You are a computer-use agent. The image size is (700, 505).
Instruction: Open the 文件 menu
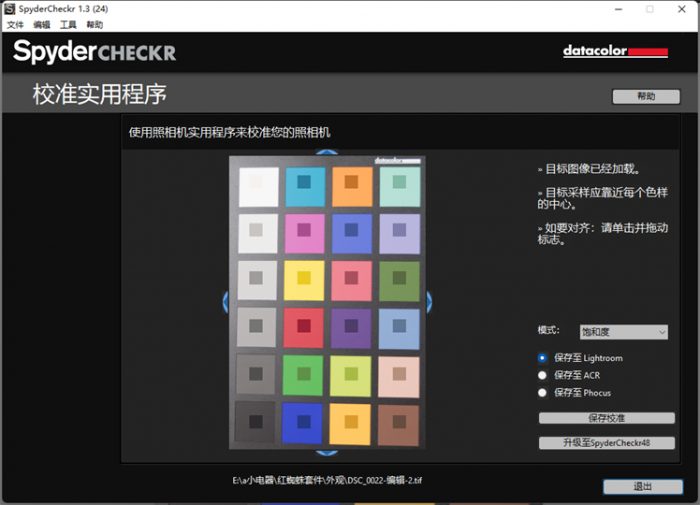(15, 24)
